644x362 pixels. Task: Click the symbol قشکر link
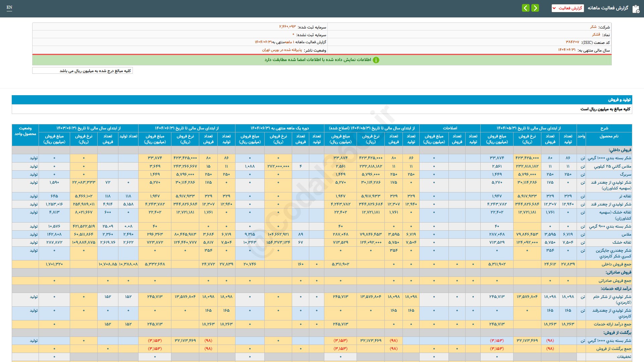coord(596,35)
